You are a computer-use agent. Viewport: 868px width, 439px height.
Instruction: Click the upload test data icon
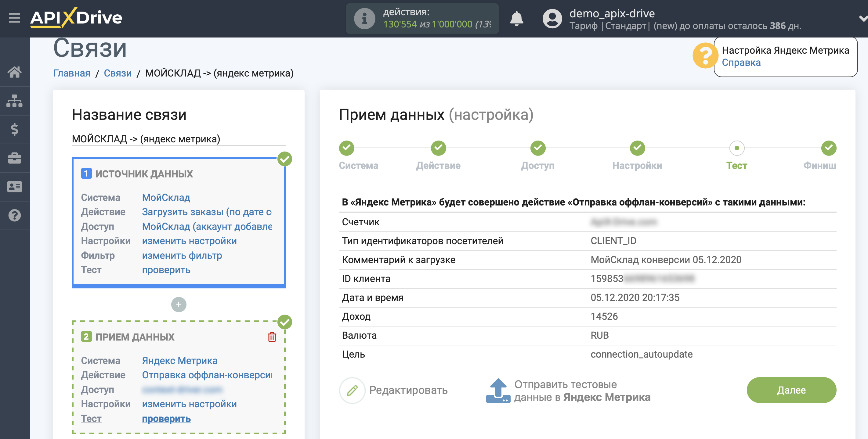tap(498, 391)
